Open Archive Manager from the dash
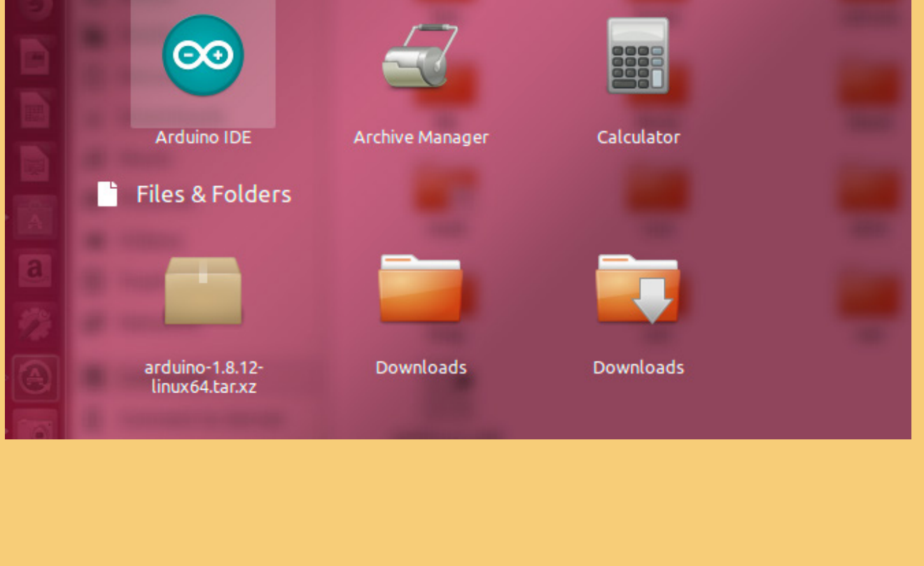This screenshot has height=566, width=924. click(421, 56)
